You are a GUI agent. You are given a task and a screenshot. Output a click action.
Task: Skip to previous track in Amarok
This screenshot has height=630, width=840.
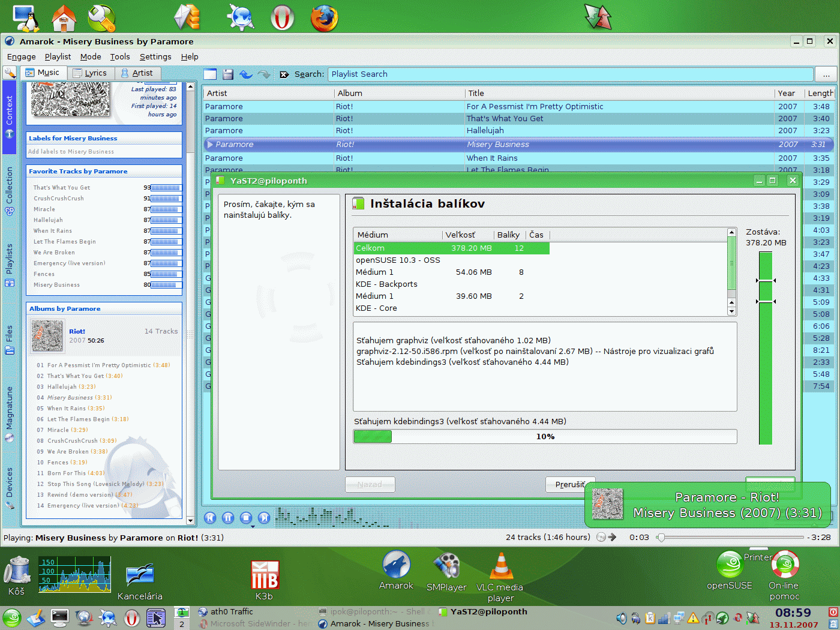(x=210, y=517)
